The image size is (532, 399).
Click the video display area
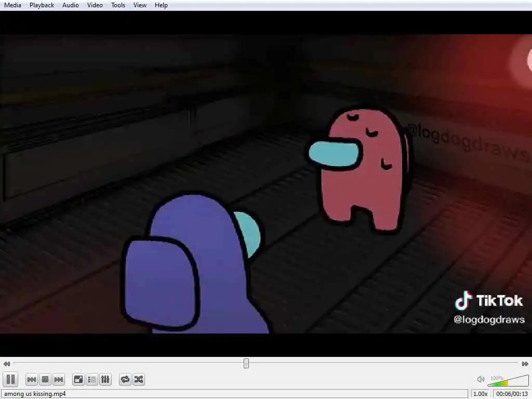pos(266,183)
